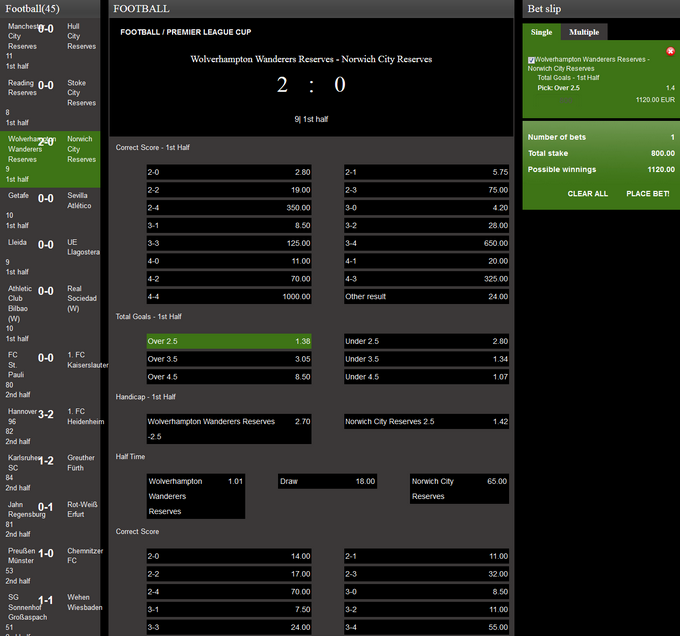Select the Single bet slip tab
The image size is (680, 636).
(x=541, y=32)
